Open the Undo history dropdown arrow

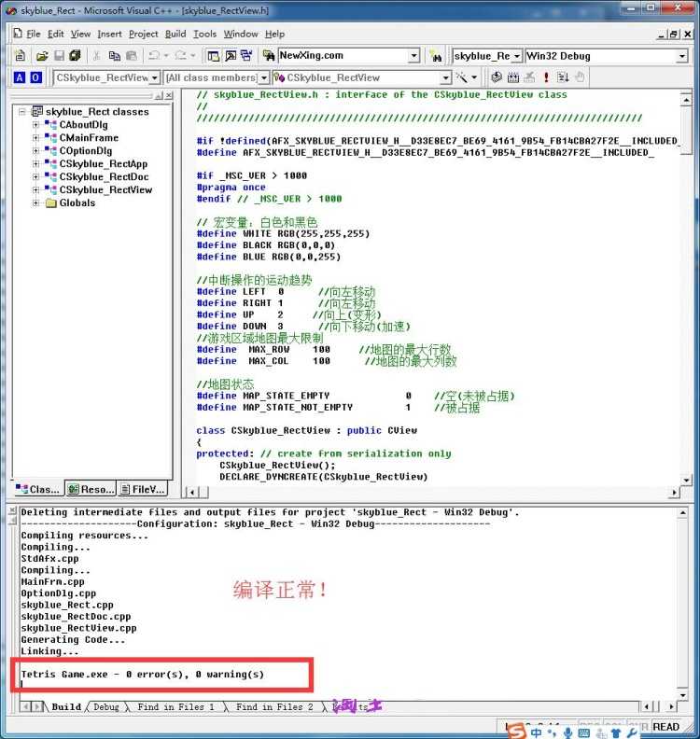166,56
